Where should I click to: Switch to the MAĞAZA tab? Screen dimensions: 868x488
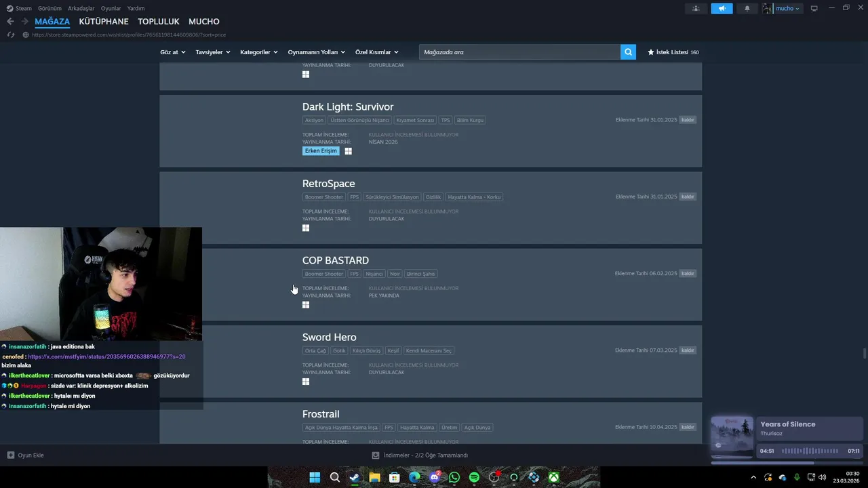52,22
